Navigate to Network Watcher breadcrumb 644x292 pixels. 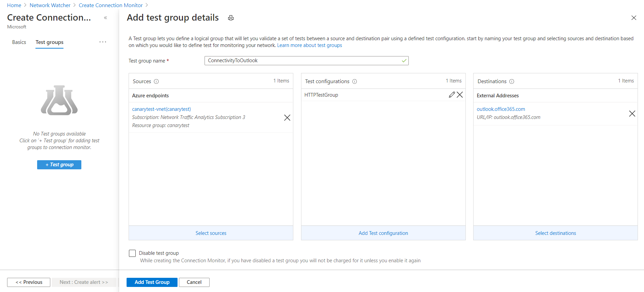pyautogui.click(x=50, y=5)
